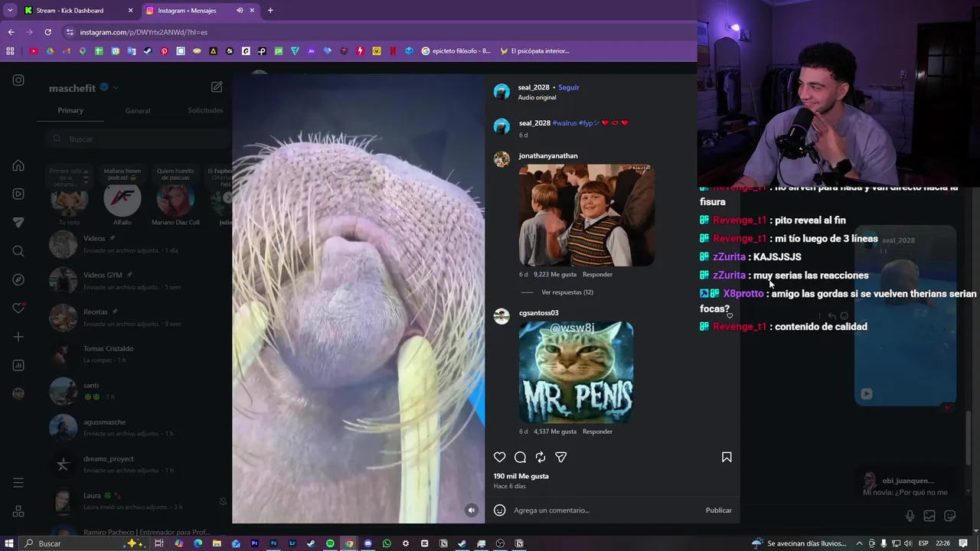Open the hamburger More menu in the sidebar
This screenshot has height=551, width=980.
18,483
